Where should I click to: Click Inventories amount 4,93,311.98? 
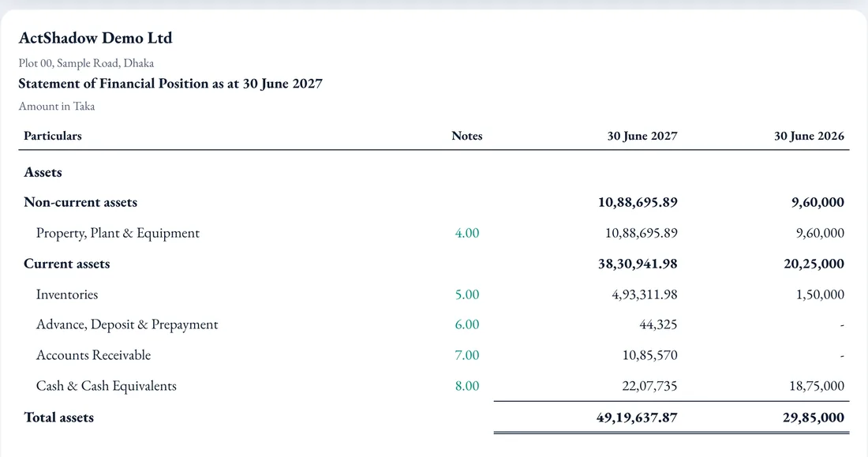(645, 294)
